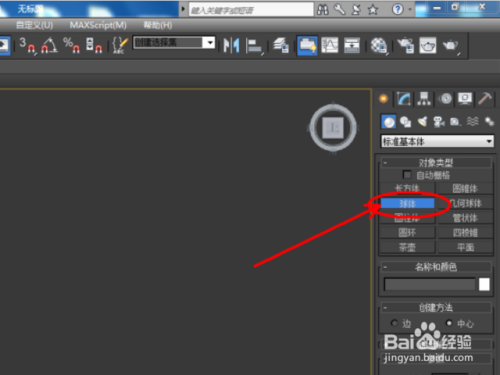
Task: Open the Curve Editor icon
Action: (330, 45)
